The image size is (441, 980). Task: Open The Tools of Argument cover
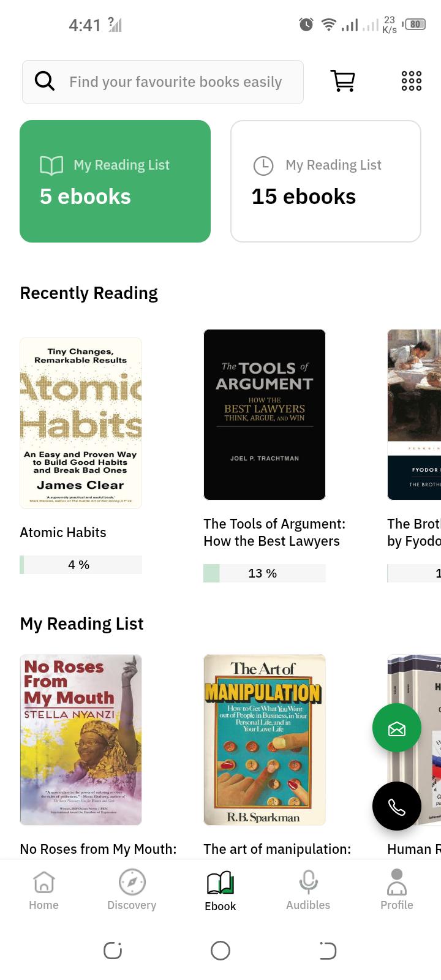click(x=265, y=415)
